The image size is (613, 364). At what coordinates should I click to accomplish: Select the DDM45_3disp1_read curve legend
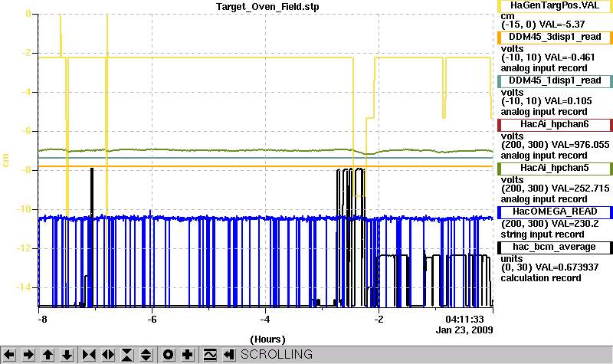coord(555,37)
